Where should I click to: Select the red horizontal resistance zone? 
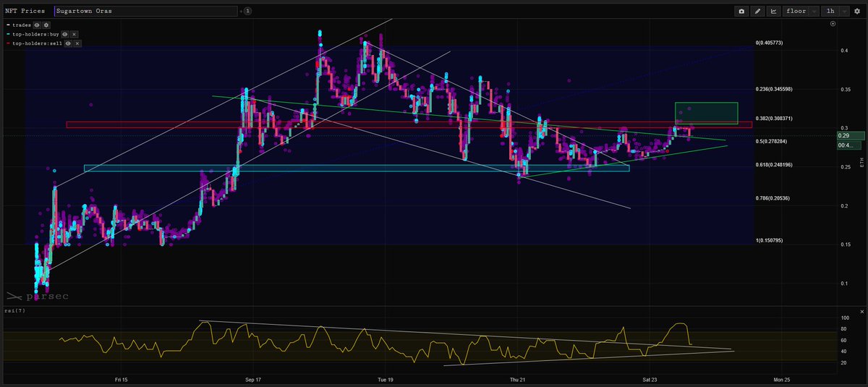tap(409, 124)
